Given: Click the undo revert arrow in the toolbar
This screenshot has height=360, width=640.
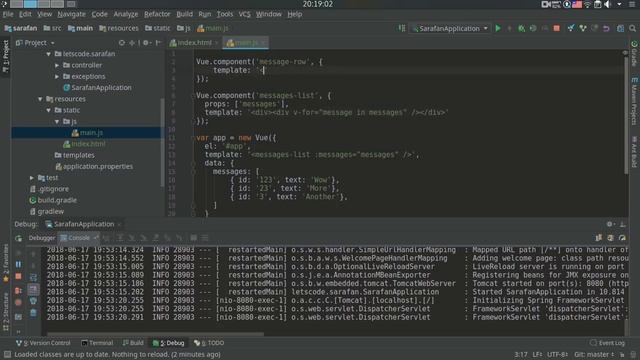Looking at the screenshot, I should click(606, 28).
